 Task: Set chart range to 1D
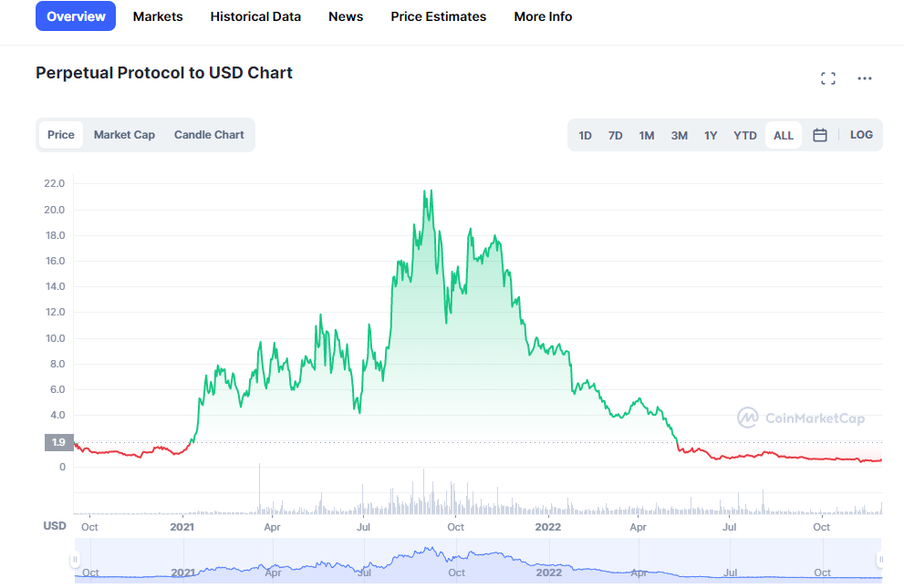[585, 135]
